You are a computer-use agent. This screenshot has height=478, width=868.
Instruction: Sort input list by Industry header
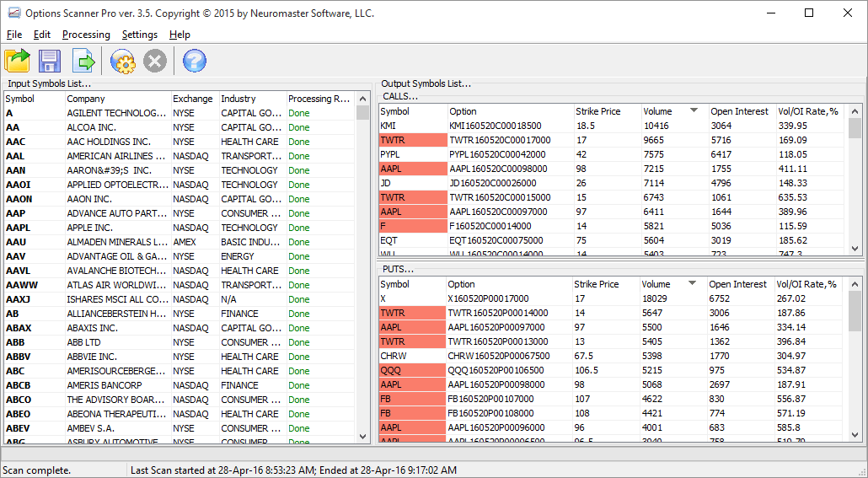(253, 99)
